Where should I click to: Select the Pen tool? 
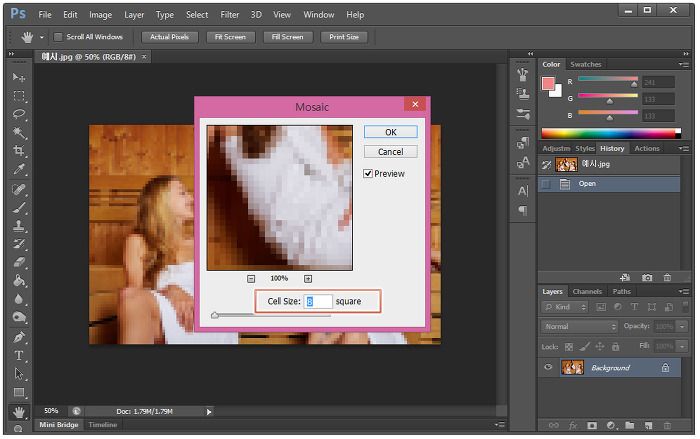[19, 337]
